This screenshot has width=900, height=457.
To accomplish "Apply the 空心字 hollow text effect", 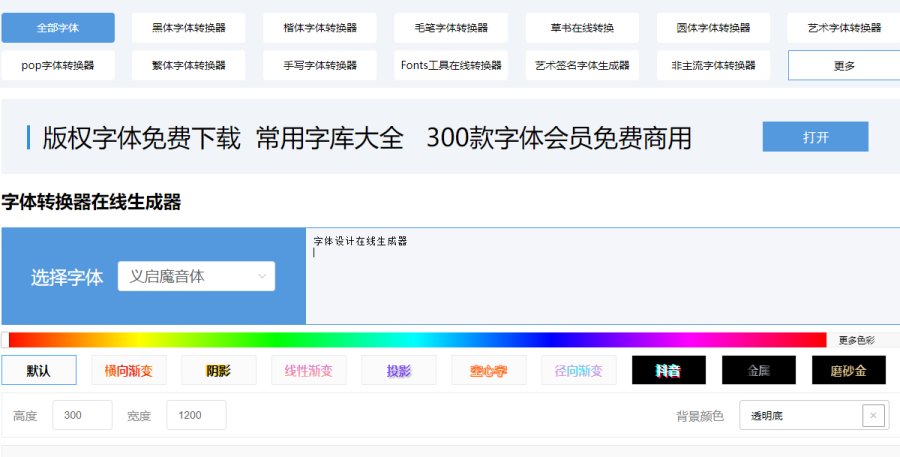I will (489, 370).
